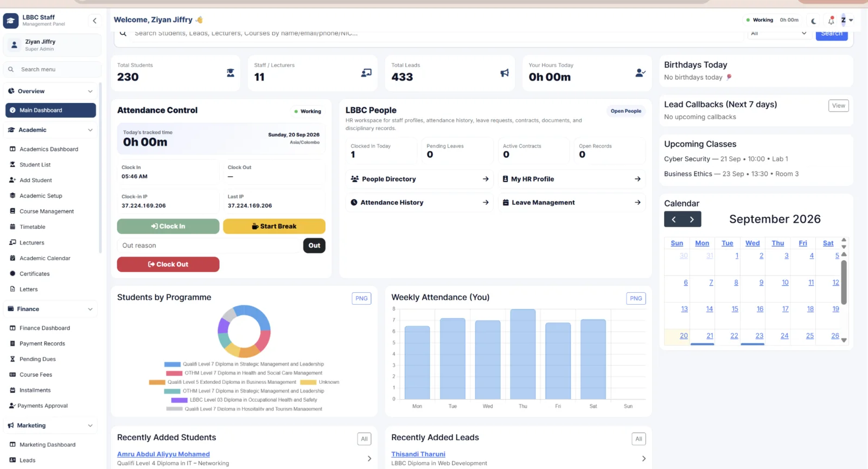The image size is (868, 469).
Task: Click the blue Qualifi Level 7 Strategic legend swatch
Action: 173,364
